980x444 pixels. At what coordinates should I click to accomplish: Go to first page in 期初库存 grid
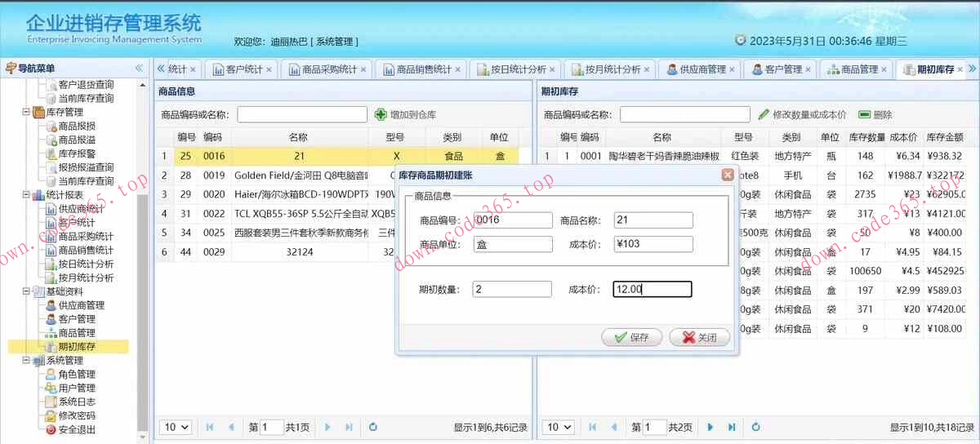pos(593,427)
